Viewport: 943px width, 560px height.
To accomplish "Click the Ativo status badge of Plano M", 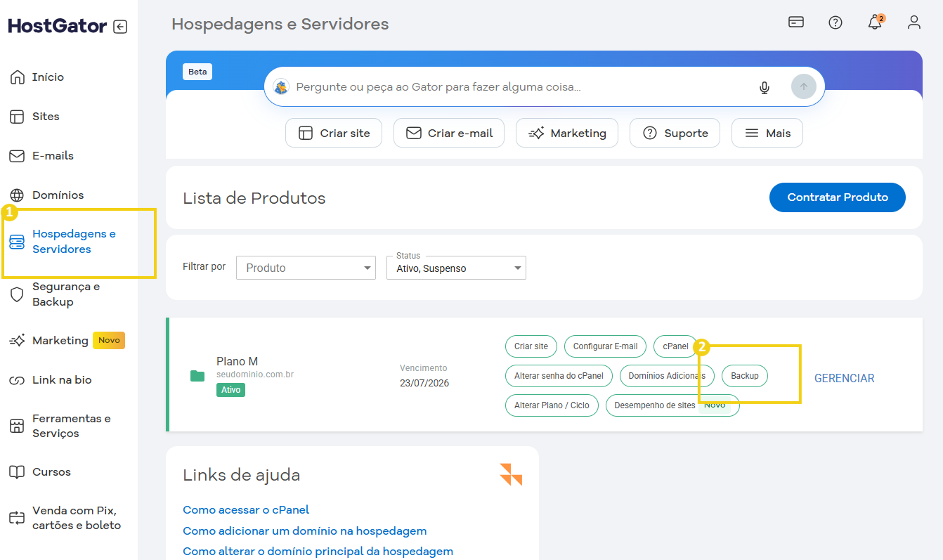I will click(x=230, y=390).
